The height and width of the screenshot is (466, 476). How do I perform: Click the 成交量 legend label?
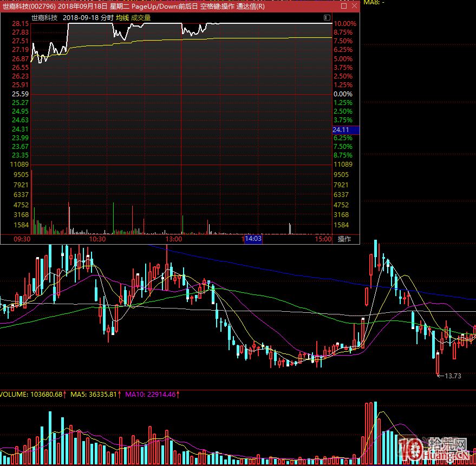coord(141,17)
